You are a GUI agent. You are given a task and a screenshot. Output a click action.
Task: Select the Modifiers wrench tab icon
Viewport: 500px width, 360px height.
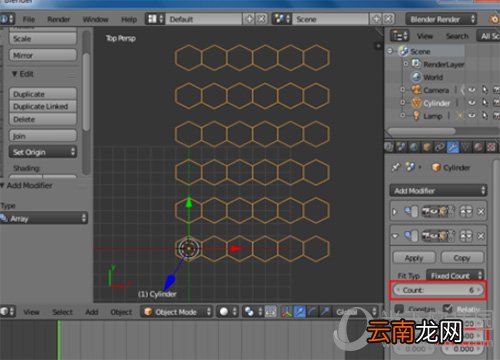click(x=453, y=147)
